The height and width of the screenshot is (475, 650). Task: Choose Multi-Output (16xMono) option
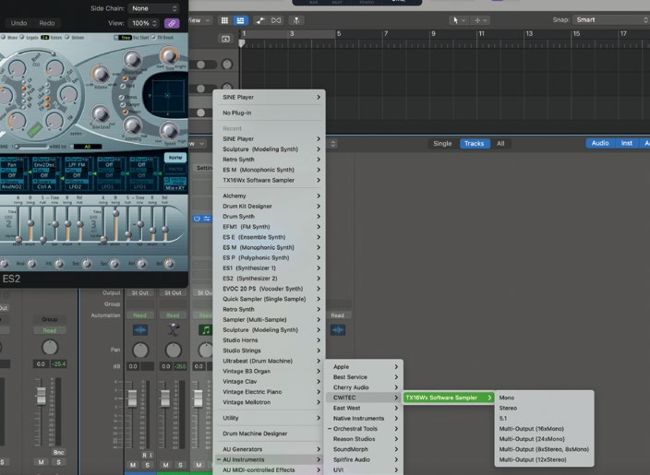click(544, 429)
